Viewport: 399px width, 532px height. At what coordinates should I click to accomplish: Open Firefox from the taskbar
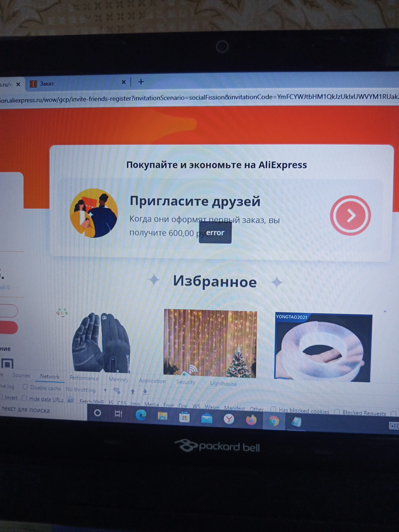(x=251, y=420)
